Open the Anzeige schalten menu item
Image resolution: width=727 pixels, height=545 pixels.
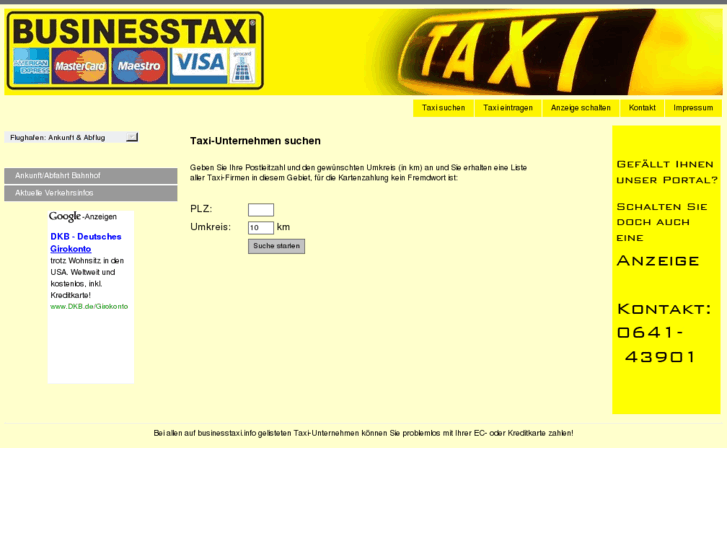click(x=580, y=108)
